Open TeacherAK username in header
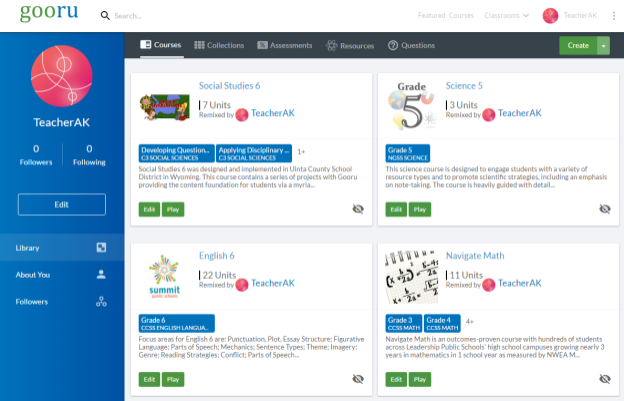624x401 pixels. tap(580, 16)
